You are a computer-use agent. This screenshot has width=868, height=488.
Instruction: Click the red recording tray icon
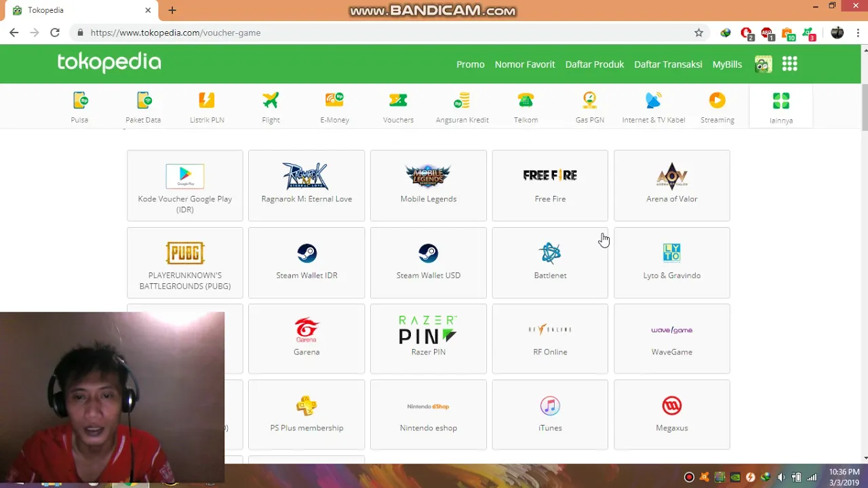coord(689,477)
